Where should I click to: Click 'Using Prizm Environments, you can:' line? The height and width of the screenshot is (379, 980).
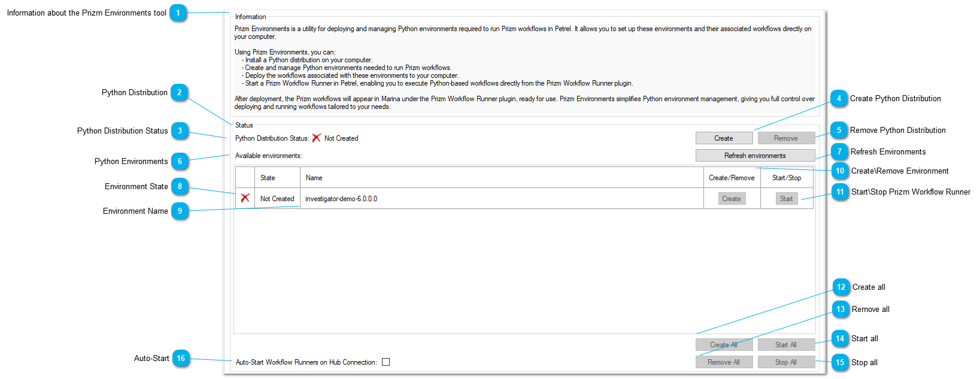point(285,52)
